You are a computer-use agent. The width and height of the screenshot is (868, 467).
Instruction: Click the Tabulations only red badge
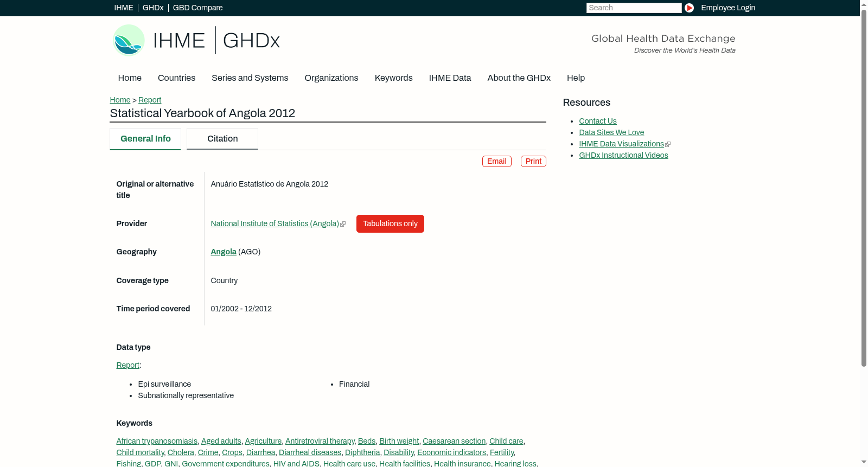pos(390,223)
